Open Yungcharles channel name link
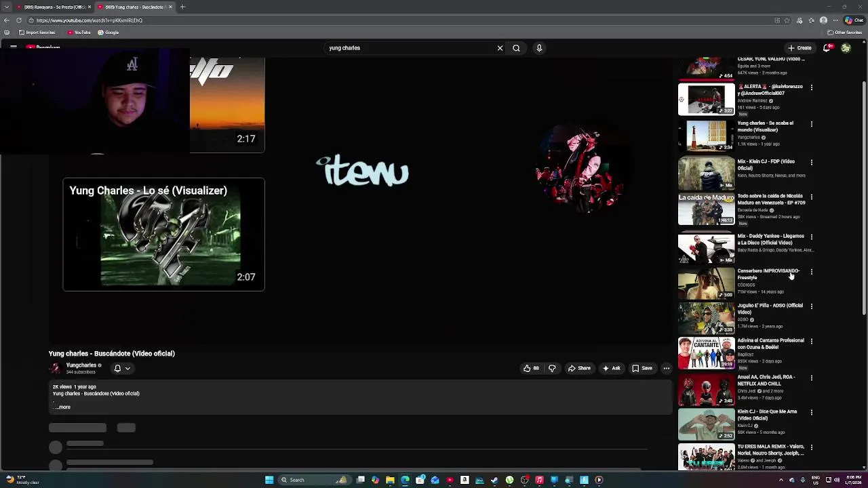Image resolution: width=868 pixels, height=488 pixels. [81, 365]
